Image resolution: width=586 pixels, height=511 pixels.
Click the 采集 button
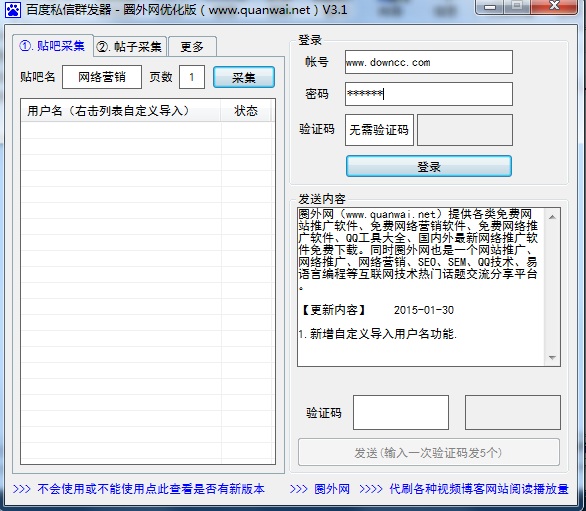pos(244,77)
